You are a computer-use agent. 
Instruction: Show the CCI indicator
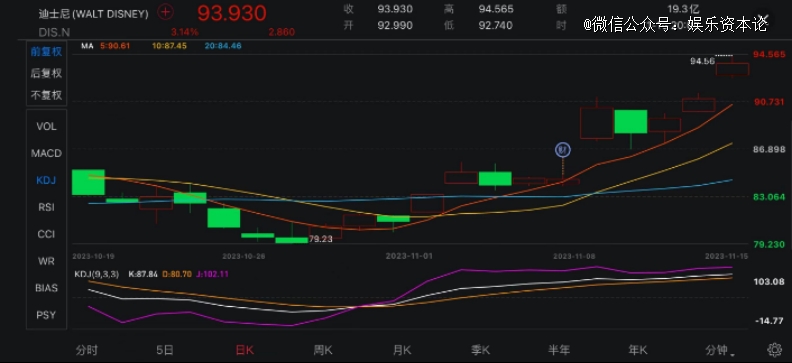[x=46, y=234]
